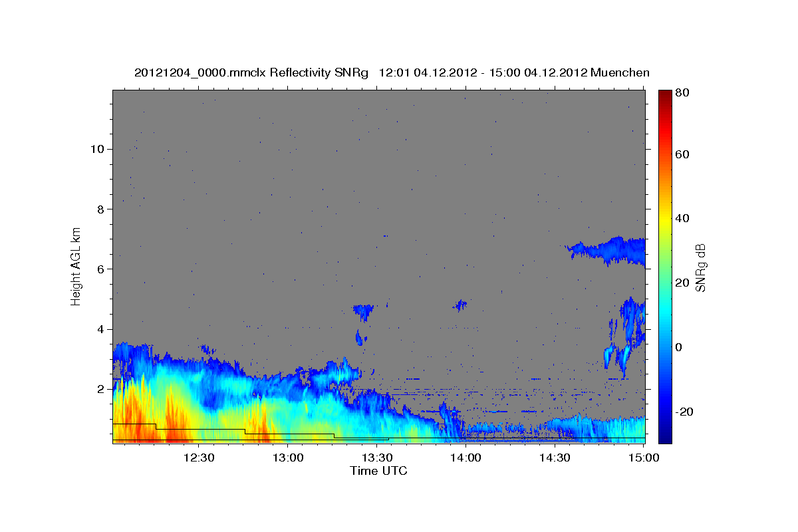Click the plot title text starting '20121204_0000.mmclx Reflectivity'
Viewport: 798px width, 532px height.
coord(392,72)
